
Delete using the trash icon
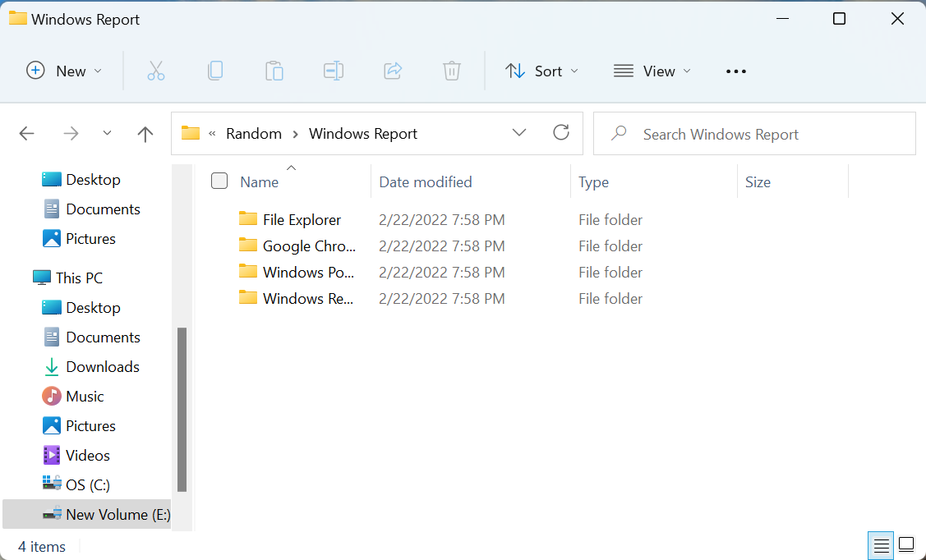click(451, 71)
